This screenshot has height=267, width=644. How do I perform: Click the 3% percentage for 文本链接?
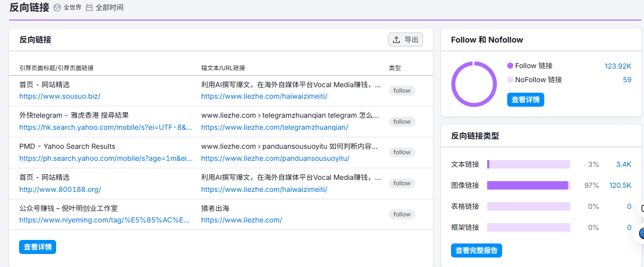pyautogui.click(x=594, y=164)
